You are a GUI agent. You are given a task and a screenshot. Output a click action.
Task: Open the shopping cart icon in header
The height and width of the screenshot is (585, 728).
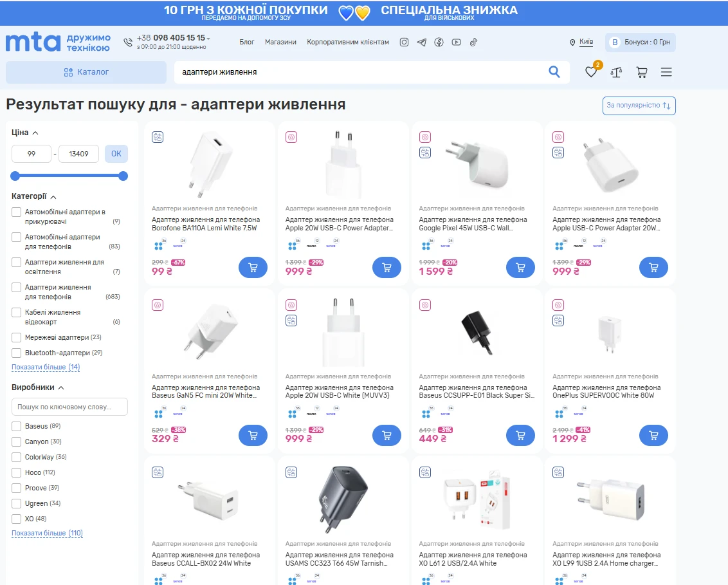click(x=642, y=72)
